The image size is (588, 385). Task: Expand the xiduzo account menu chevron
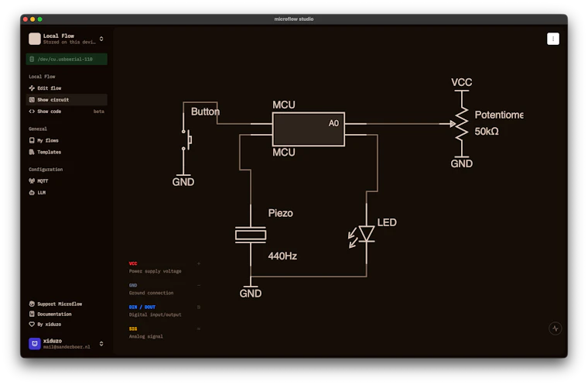[x=101, y=343]
